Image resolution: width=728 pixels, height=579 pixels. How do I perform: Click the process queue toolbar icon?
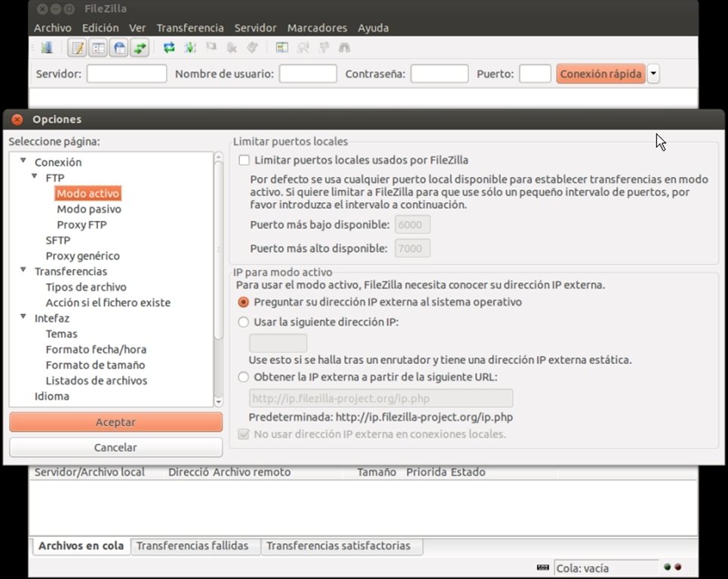pyautogui.click(x=190, y=47)
